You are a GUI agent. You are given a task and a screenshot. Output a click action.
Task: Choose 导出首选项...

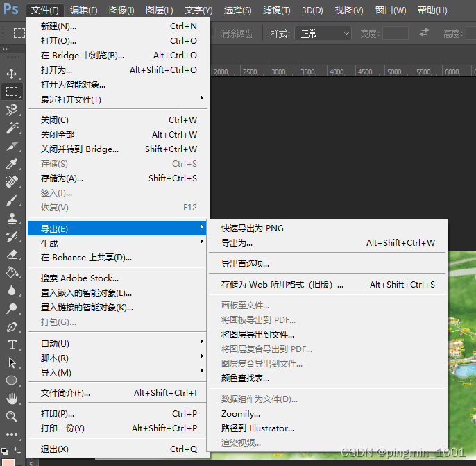tap(328, 263)
